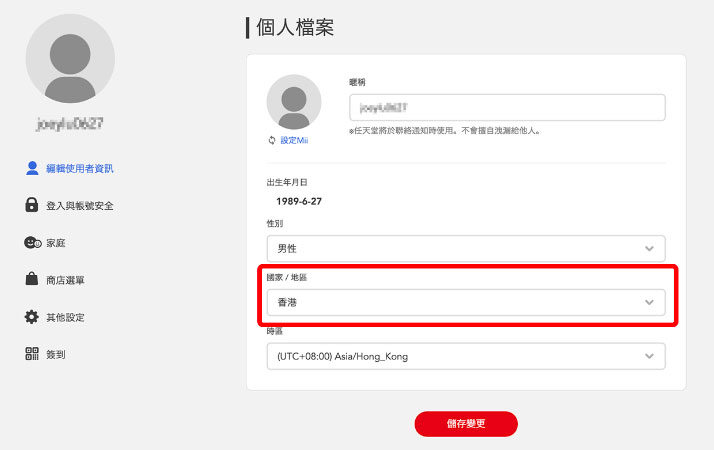Click the blurred username under sidebar avatar
Image resolution: width=714 pixels, height=450 pixels.
click(70, 124)
